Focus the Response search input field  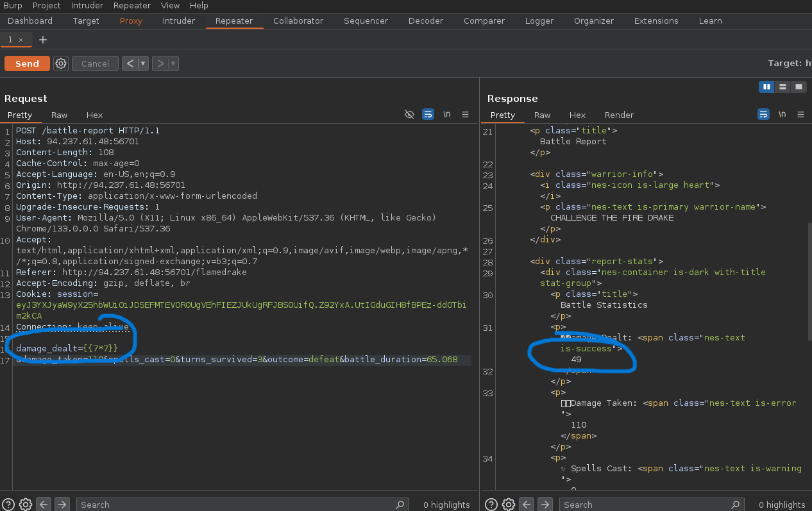652,505
